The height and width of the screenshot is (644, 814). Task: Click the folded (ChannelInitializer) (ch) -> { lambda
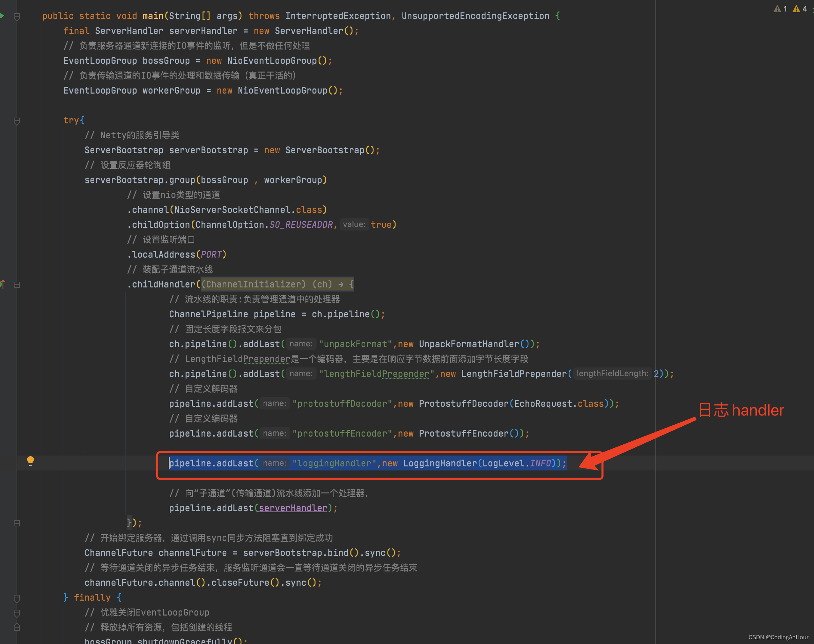point(277,284)
